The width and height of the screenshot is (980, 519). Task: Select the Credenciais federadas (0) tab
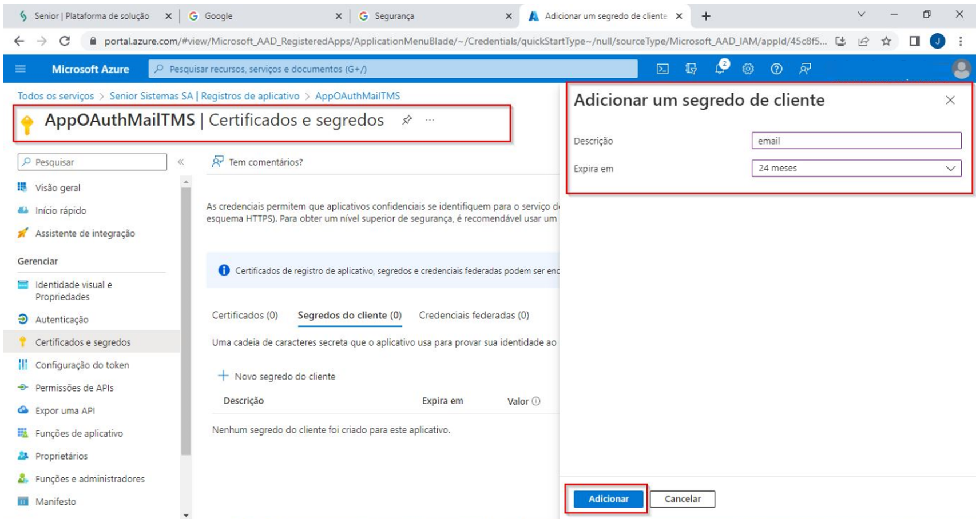click(474, 315)
